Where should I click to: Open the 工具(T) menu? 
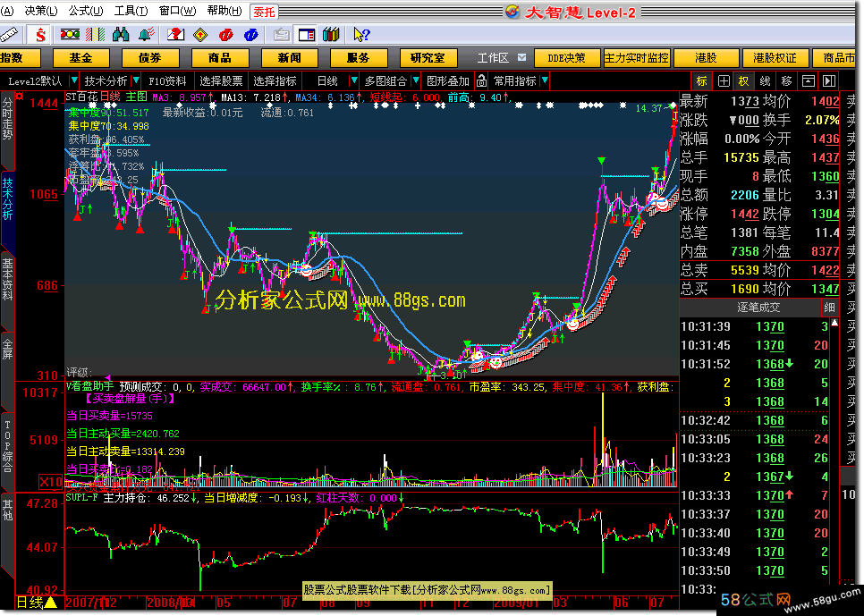[x=131, y=11]
